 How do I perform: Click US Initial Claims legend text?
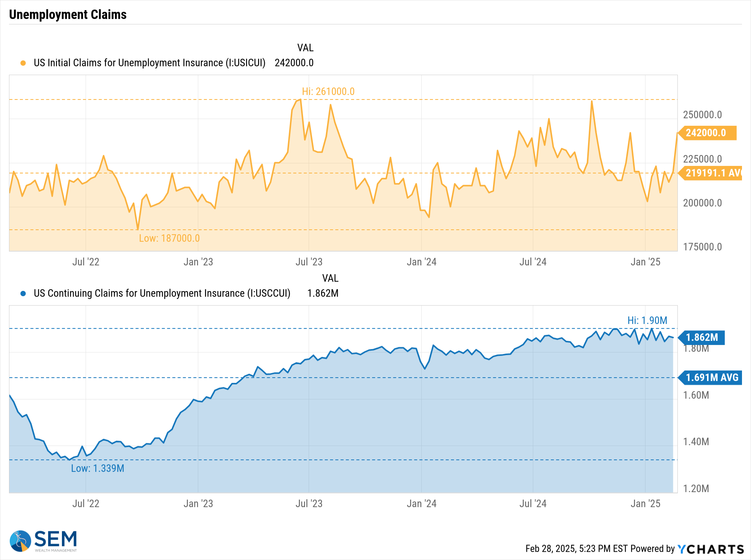point(149,63)
